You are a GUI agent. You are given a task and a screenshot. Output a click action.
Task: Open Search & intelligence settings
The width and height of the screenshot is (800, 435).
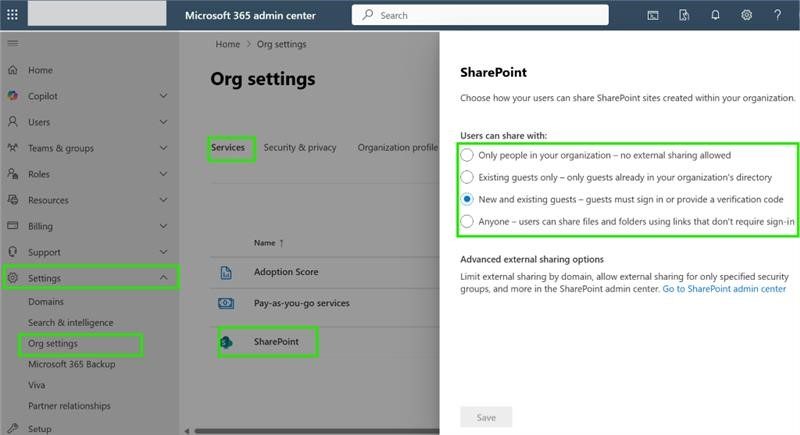pos(70,323)
